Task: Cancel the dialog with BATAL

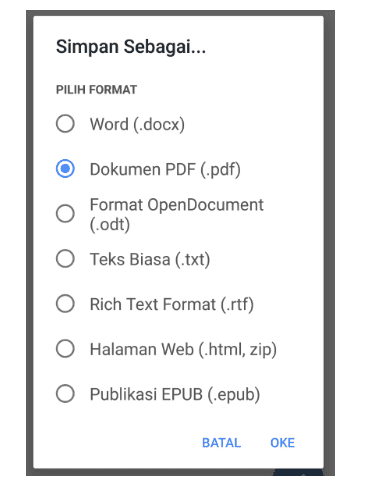Action: [221, 443]
